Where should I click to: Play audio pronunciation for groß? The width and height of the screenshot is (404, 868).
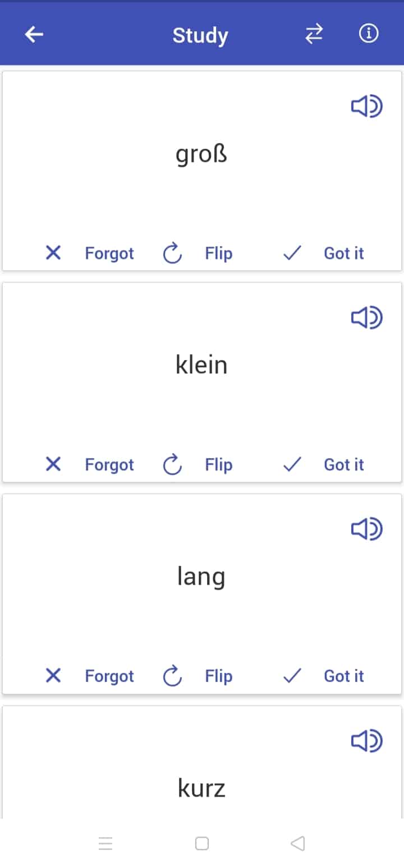point(366,107)
